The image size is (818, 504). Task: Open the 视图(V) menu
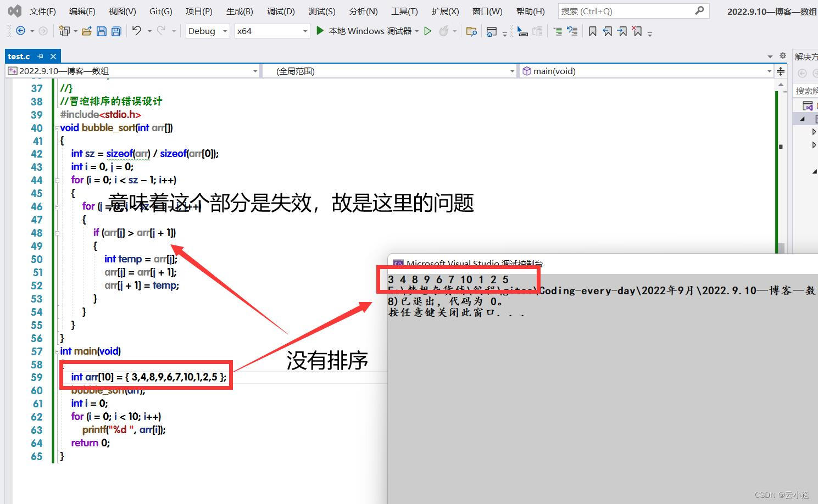click(x=122, y=11)
